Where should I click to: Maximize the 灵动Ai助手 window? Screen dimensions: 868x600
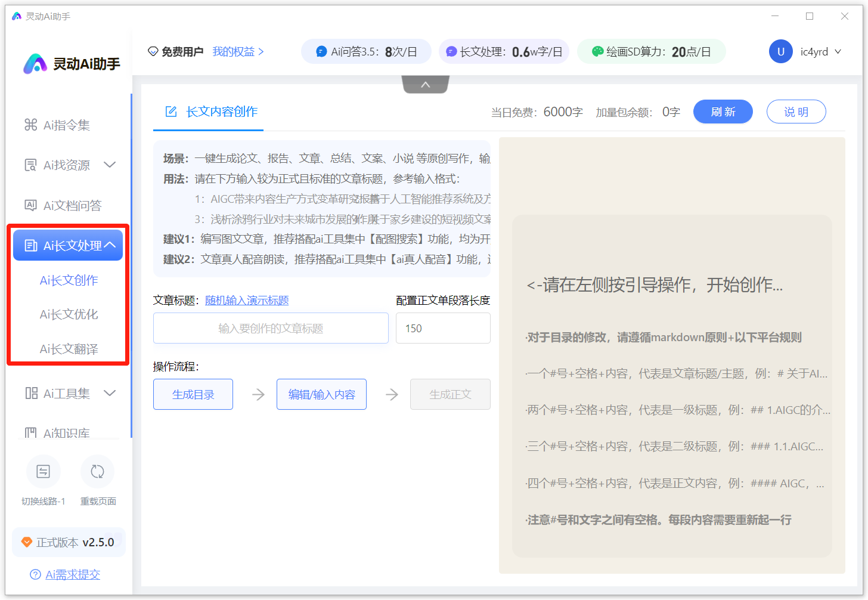(810, 16)
